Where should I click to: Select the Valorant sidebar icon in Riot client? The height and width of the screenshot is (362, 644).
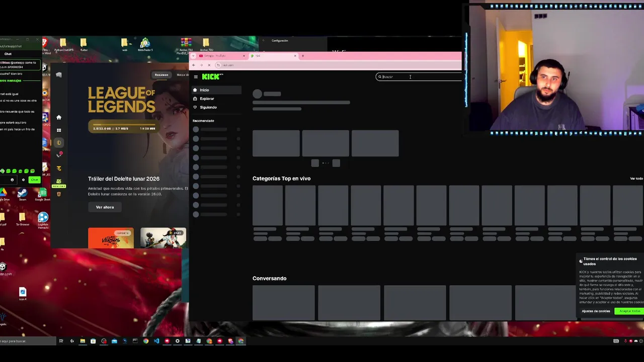point(59,155)
